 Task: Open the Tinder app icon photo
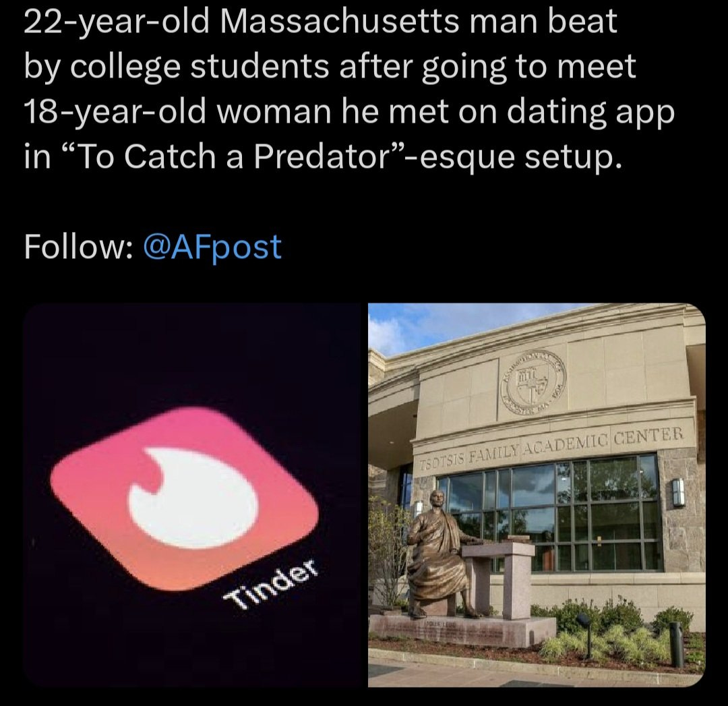click(x=191, y=495)
